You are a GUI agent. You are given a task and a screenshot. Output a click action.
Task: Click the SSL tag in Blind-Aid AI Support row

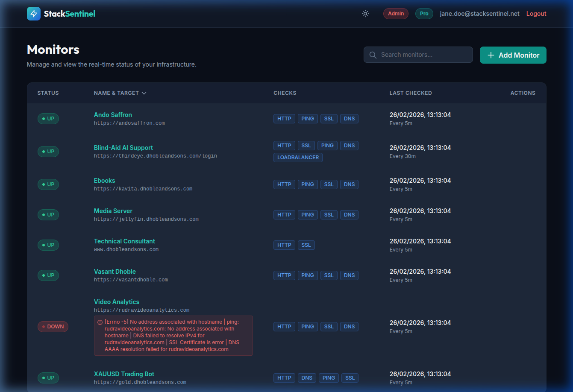[306, 146]
